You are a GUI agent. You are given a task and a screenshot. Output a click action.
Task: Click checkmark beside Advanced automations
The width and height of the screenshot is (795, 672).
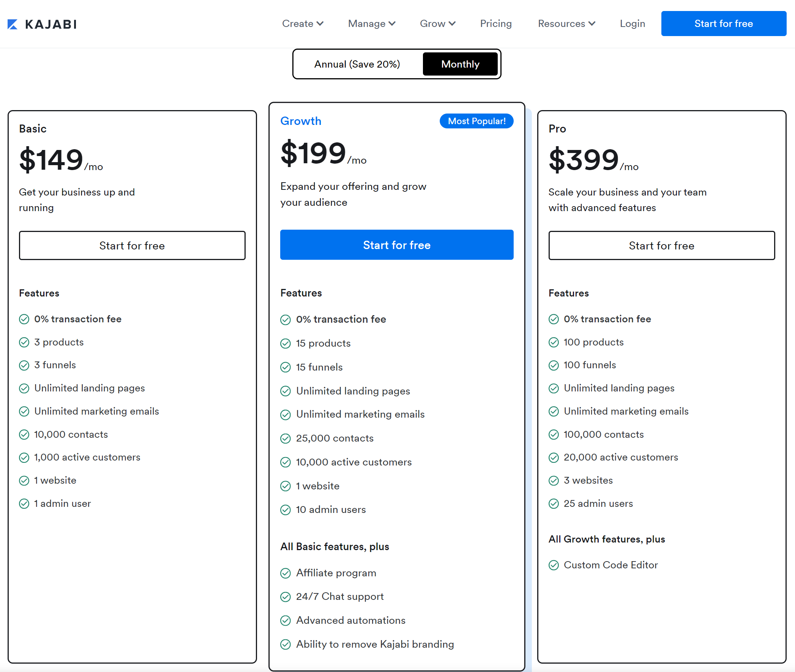tap(286, 621)
